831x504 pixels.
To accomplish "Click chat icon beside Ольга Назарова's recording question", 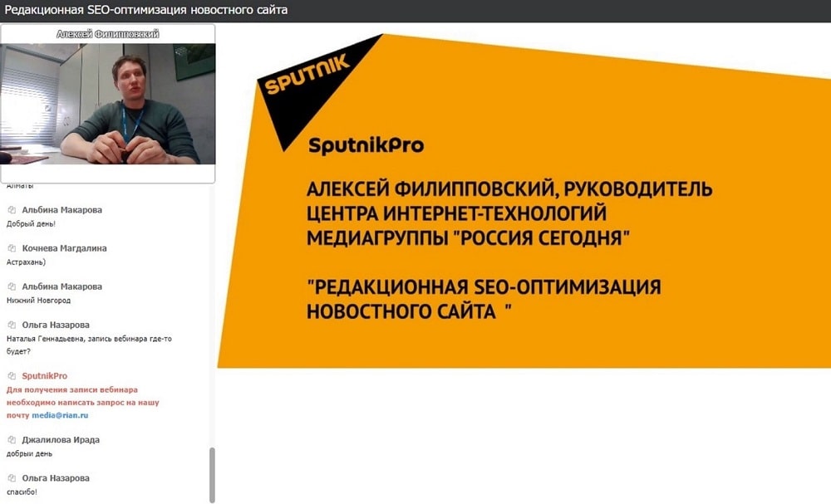I will (x=12, y=325).
